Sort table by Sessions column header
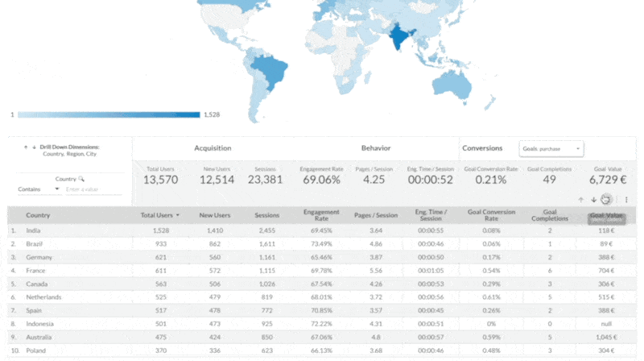This screenshot has height=361, width=644. coord(267,215)
